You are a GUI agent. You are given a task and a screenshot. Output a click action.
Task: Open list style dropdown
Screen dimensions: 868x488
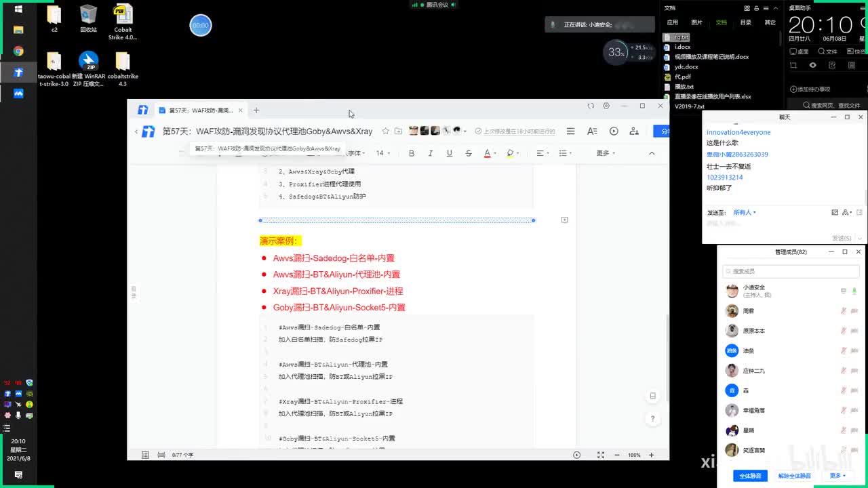[565, 153]
